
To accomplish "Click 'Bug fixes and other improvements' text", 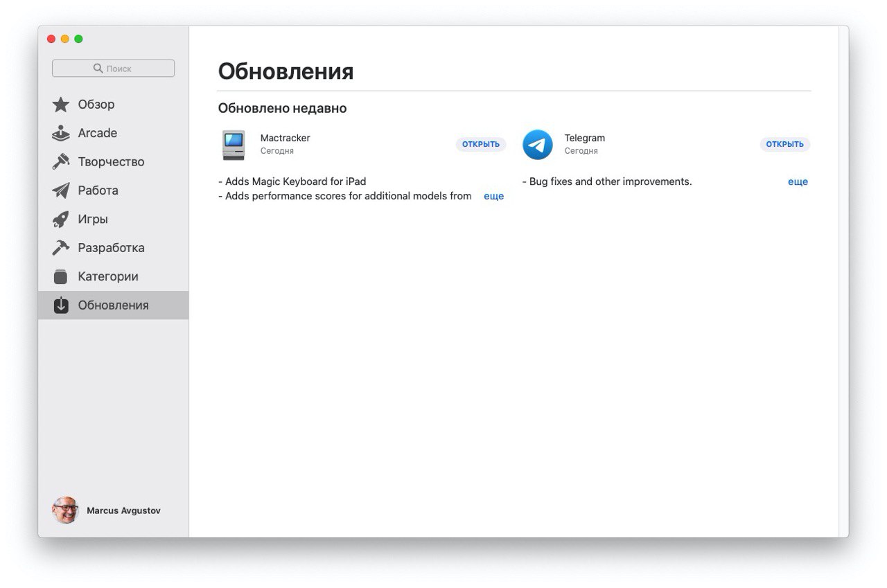I will point(607,181).
